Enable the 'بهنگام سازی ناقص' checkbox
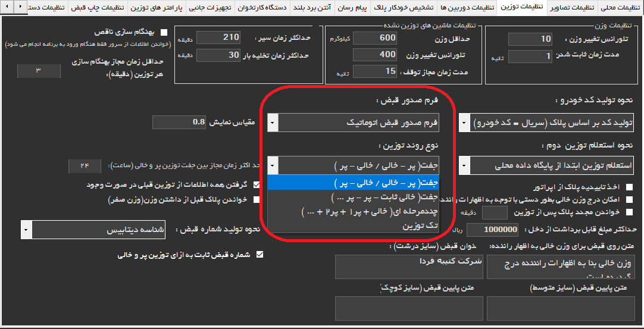The width and height of the screenshot is (644, 329). tap(164, 33)
